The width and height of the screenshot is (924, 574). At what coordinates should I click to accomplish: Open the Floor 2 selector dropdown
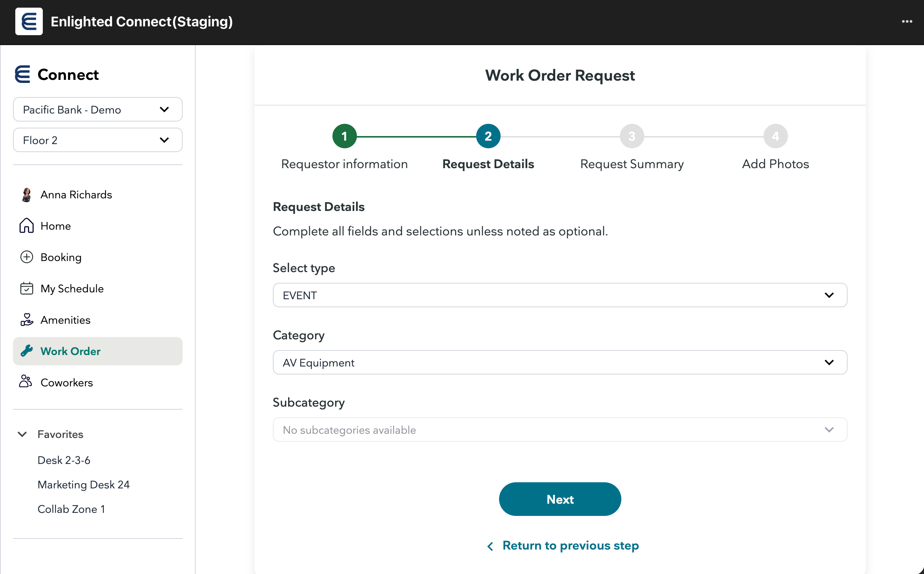tap(98, 140)
